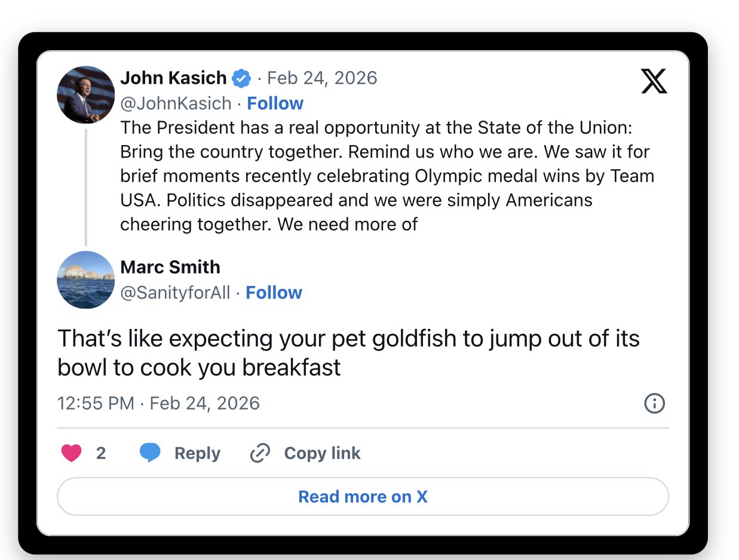Open Marc Smith's profile picture
Image resolution: width=739 pixels, height=560 pixels.
click(x=85, y=280)
